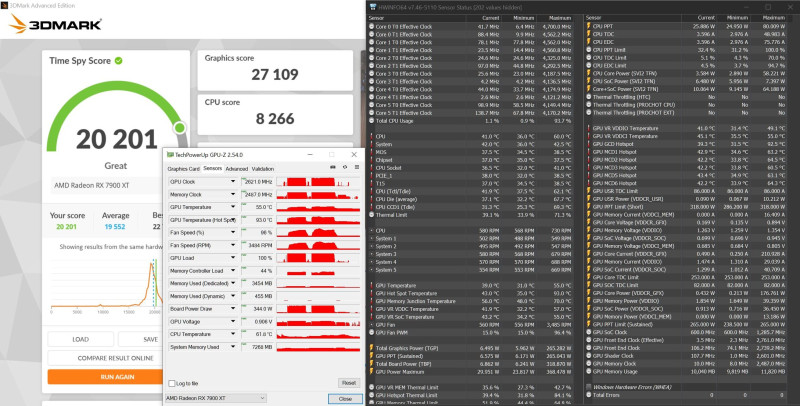Click the Close button in GPU-Z
800x406 pixels.
coord(345,399)
